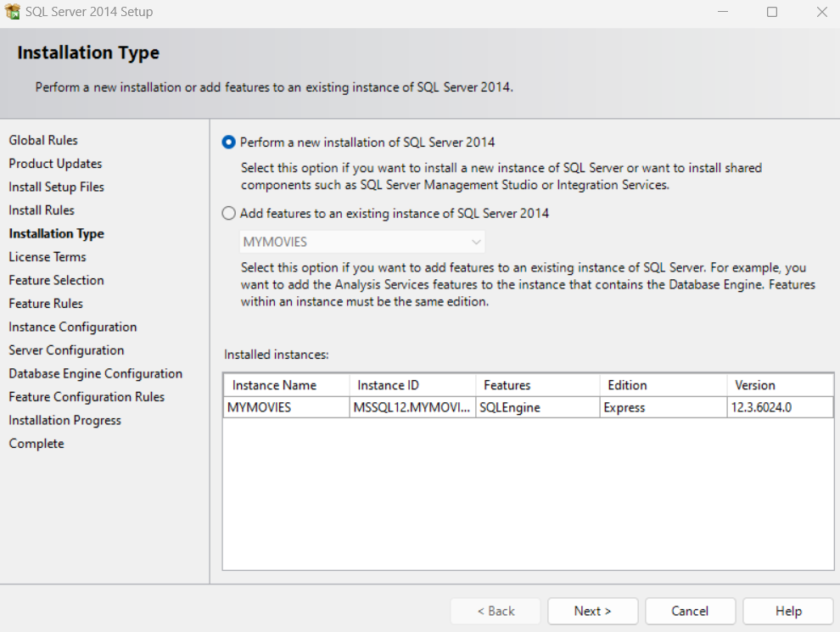This screenshot has width=840, height=632.
Task: Go to Global Rules step
Action: coord(43,140)
